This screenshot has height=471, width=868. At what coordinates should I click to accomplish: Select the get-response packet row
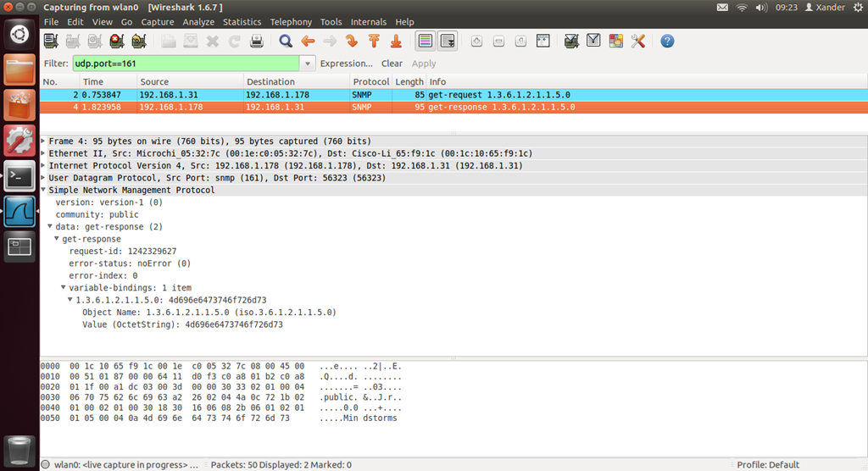tap(453, 108)
